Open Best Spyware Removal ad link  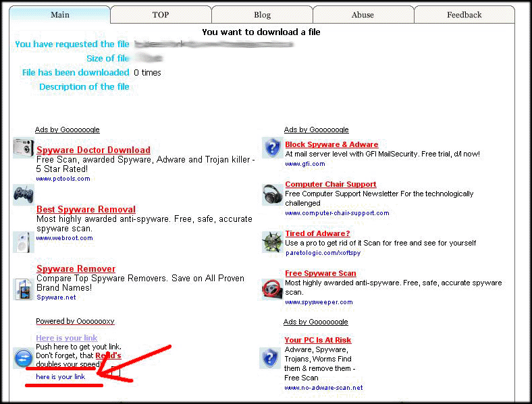point(86,210)
